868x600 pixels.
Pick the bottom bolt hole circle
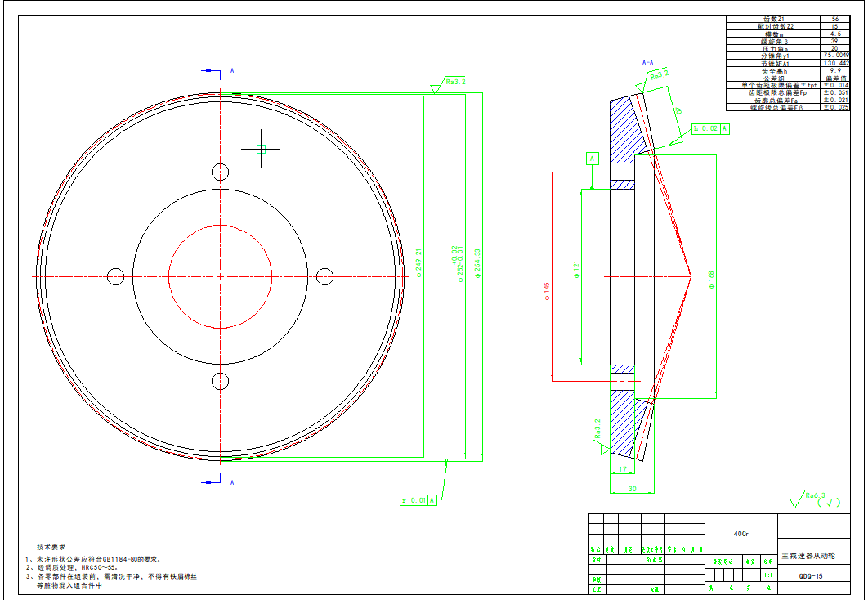(221, 381)
